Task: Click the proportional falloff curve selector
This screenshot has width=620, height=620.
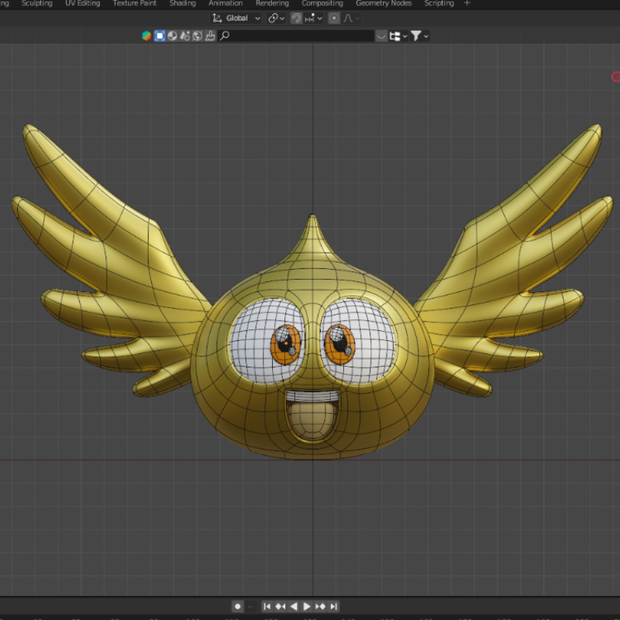Action: coord(351,18)
